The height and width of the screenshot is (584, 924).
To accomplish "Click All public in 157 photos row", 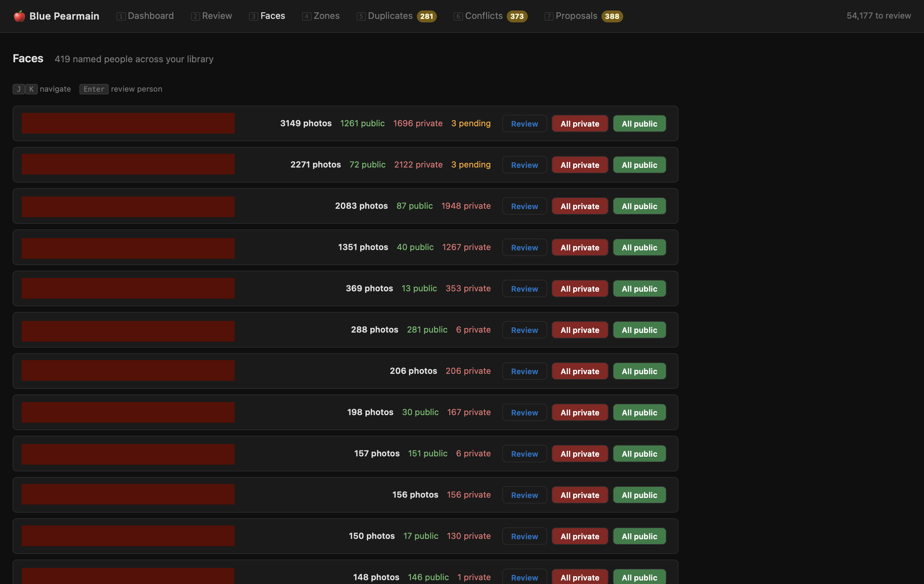I will pos(639,454).
